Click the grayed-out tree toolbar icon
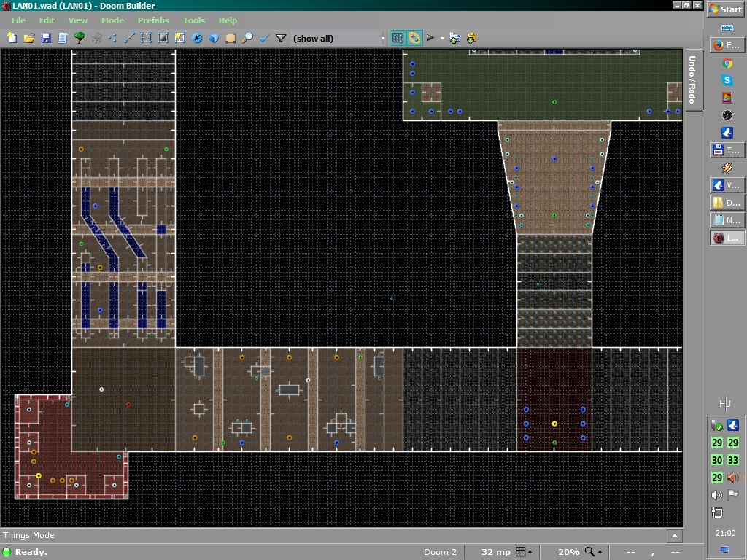 [x=96, y=38]
